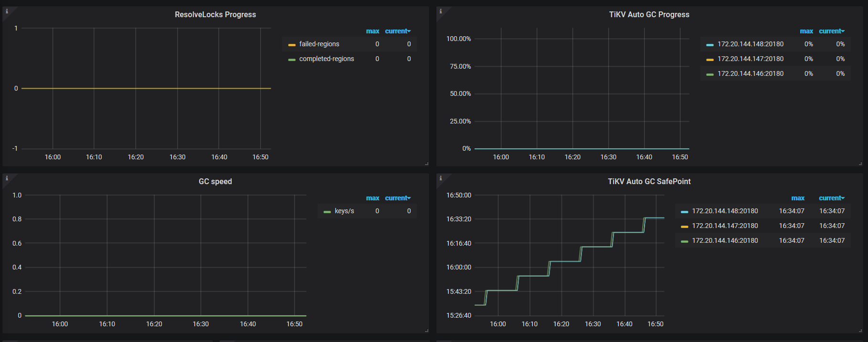The width and height of the screenshot is (868, 342).
Task: Select 172.20.144.146:20180 in the SafePoint legend
Action: [x=725, y=240]
